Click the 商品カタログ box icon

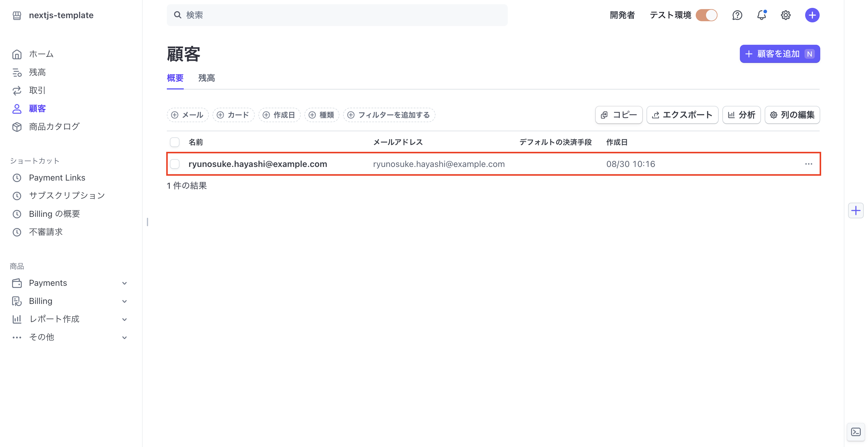[17, 127]
